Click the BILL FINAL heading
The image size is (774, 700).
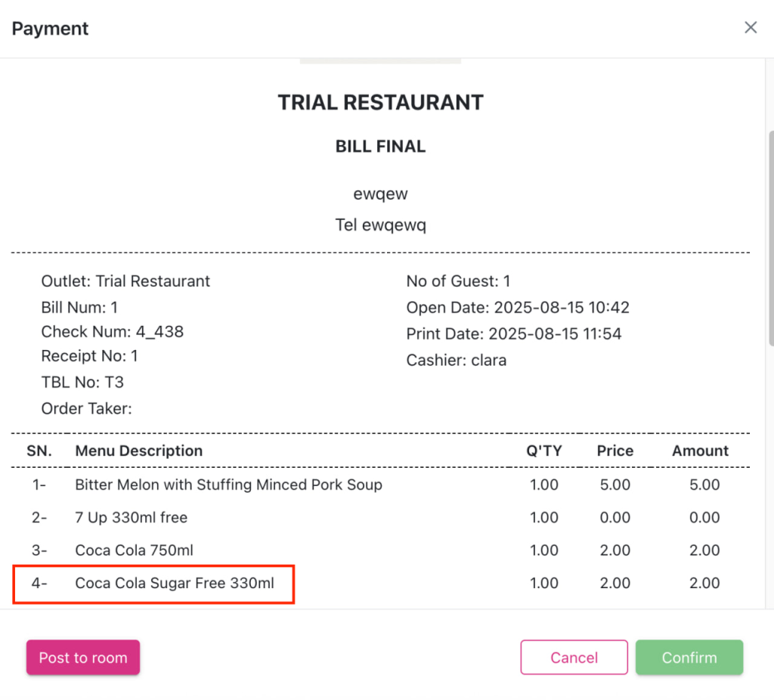380,147
